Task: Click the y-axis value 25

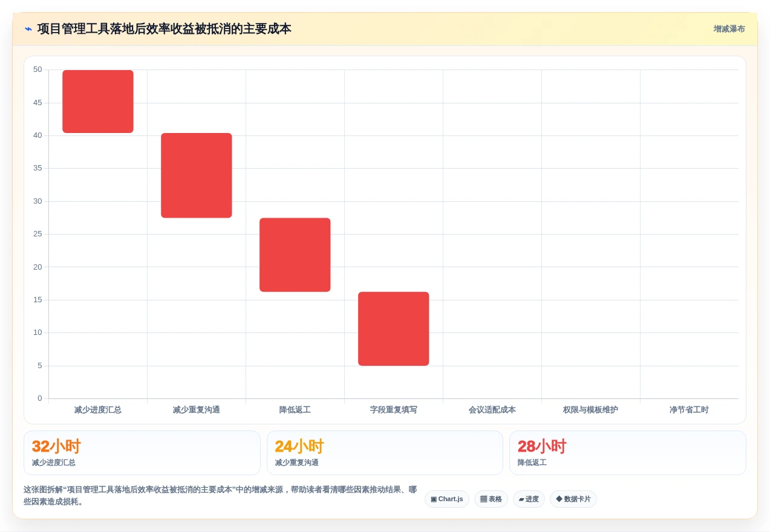Action: (38, 234)
